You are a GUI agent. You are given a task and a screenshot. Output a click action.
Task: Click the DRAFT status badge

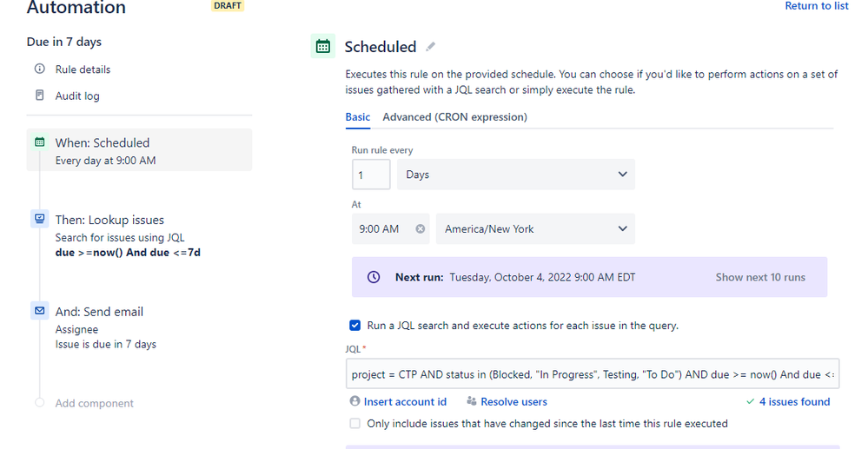228,5
